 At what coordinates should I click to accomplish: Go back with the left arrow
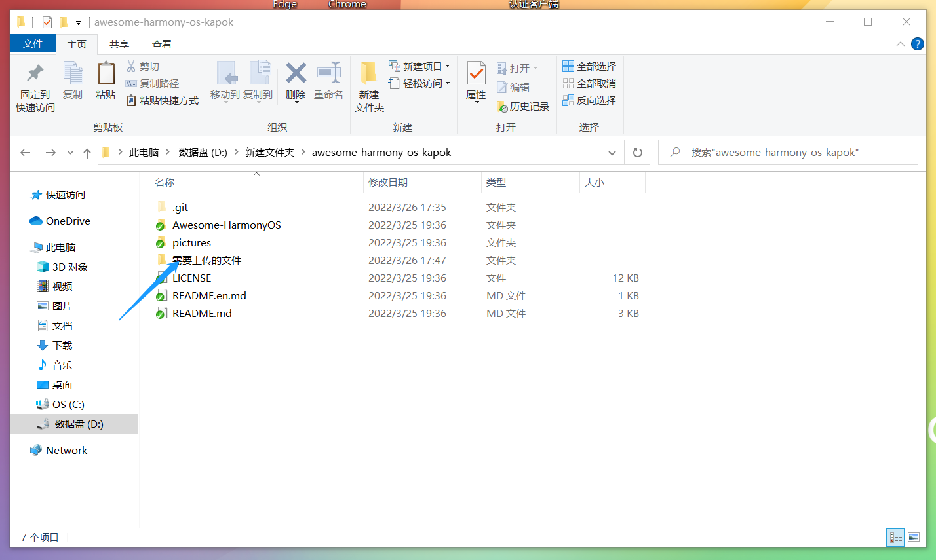click(26, 153)
